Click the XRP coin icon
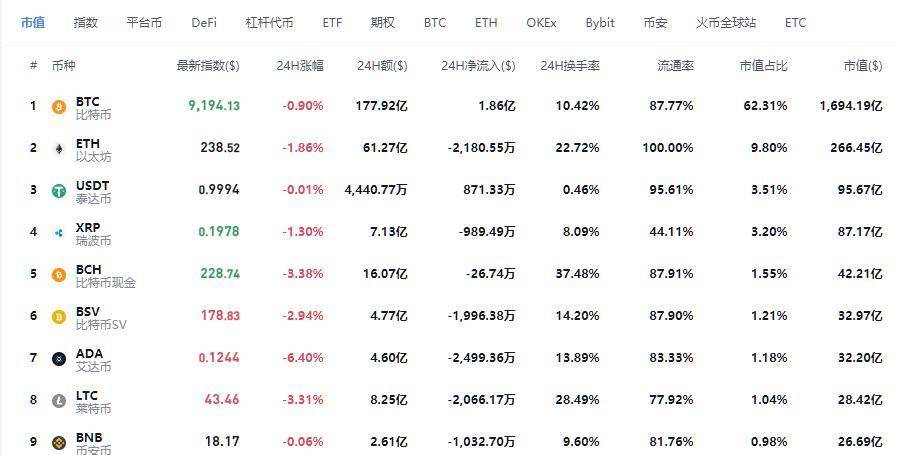897x455 pixels. (59, 233)
